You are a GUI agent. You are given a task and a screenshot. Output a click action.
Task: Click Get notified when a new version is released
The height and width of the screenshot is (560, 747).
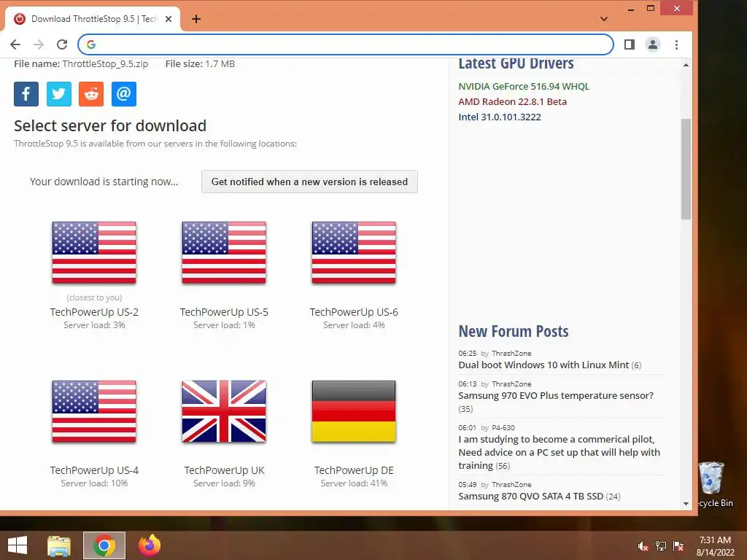click(309, 182)
